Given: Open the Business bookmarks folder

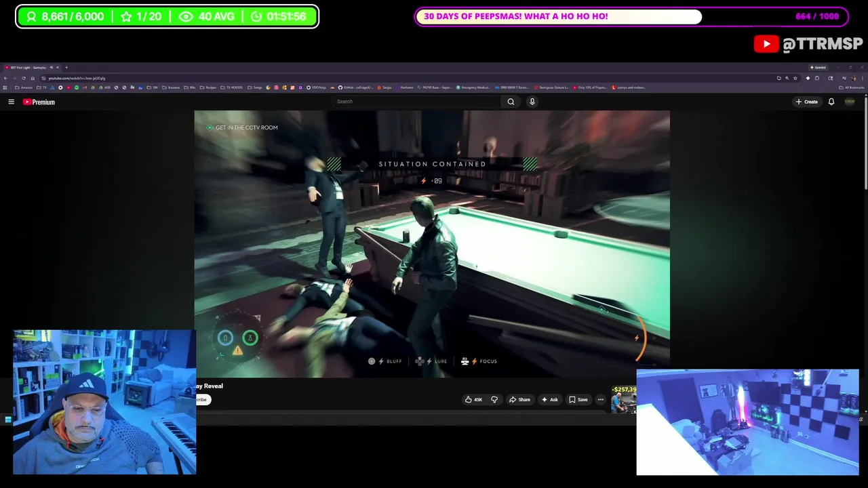Looking at the screenshot, I should (171, 87).
